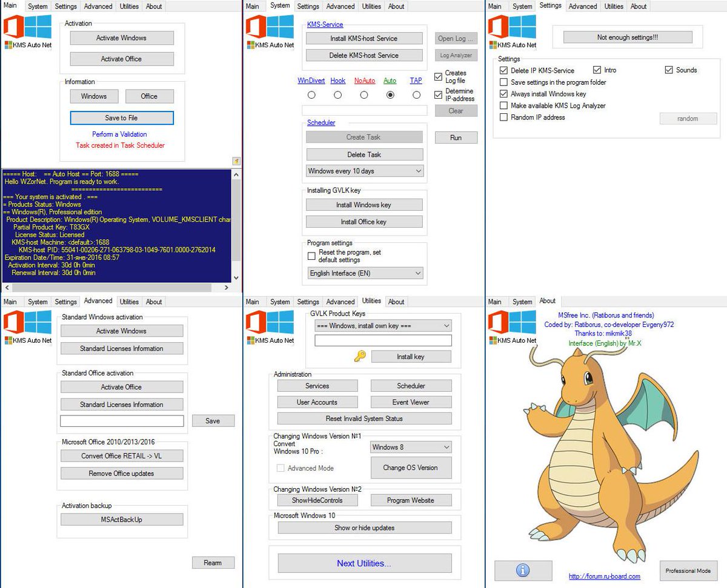
Task: Switch to System tab in the Main panel
Action: click(38, 7)
